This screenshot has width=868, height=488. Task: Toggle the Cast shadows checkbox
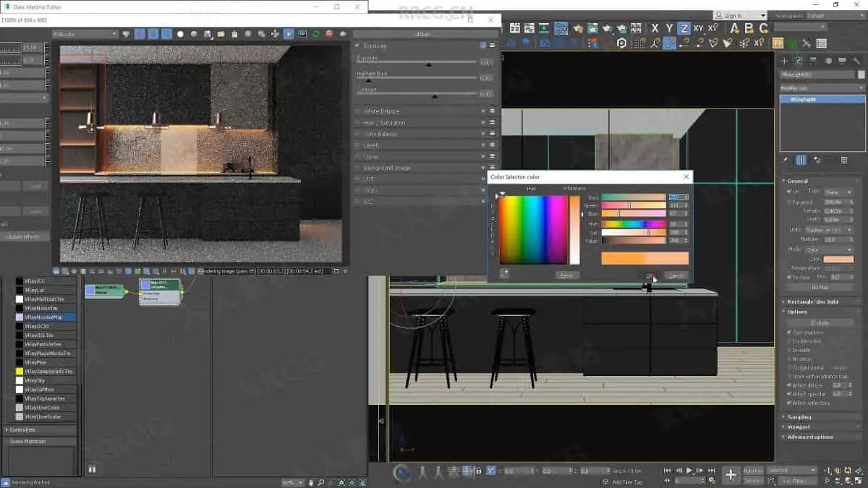(x=789, y=333)
